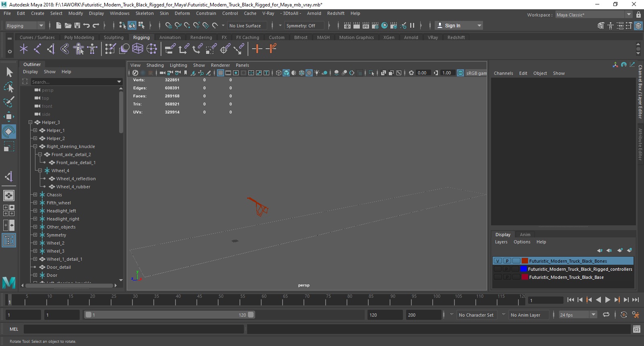
Task: Select Headlight_left in Outliner
Action: (61, 211)
